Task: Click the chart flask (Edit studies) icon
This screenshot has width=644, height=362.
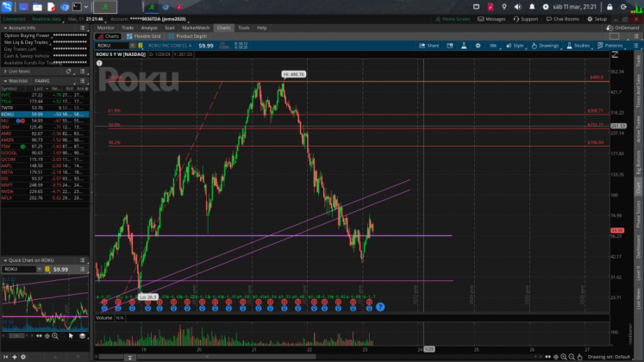Action: pos(464,46)
